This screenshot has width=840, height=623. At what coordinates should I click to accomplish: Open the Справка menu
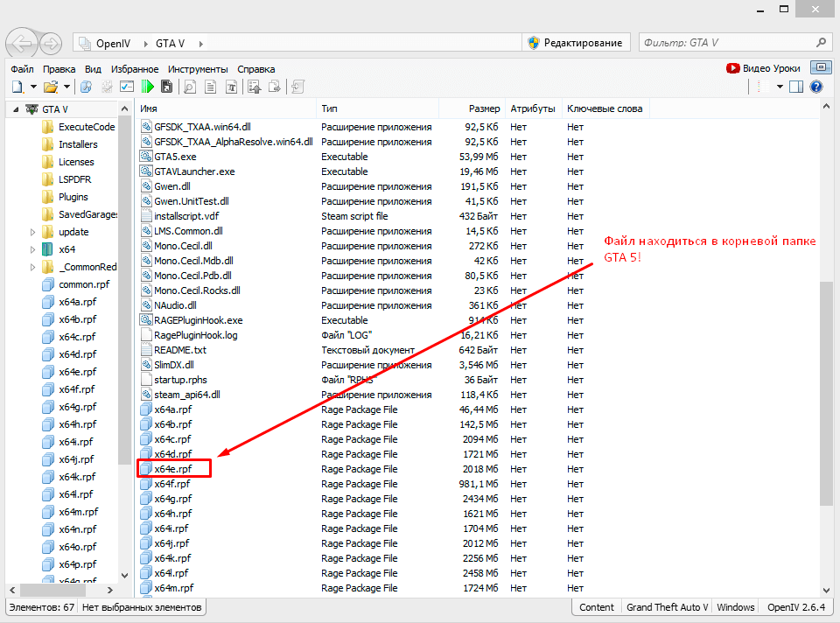256,69
